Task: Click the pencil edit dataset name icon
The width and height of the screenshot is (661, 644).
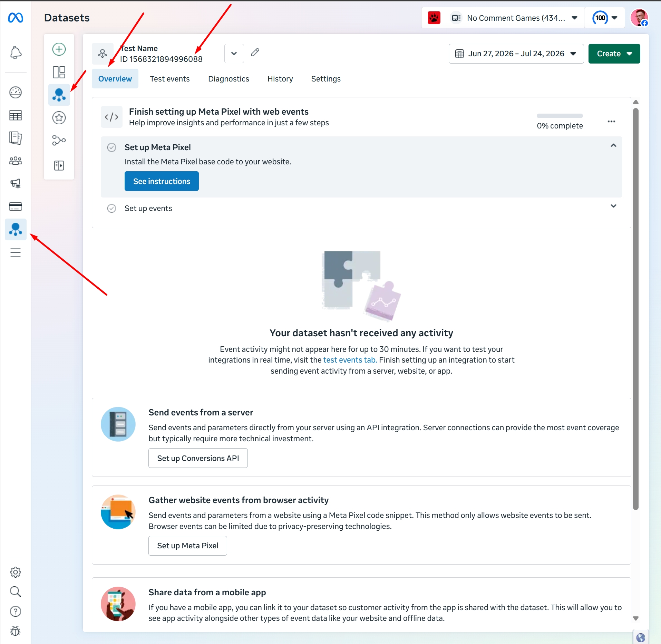Action: pos(255,52)
